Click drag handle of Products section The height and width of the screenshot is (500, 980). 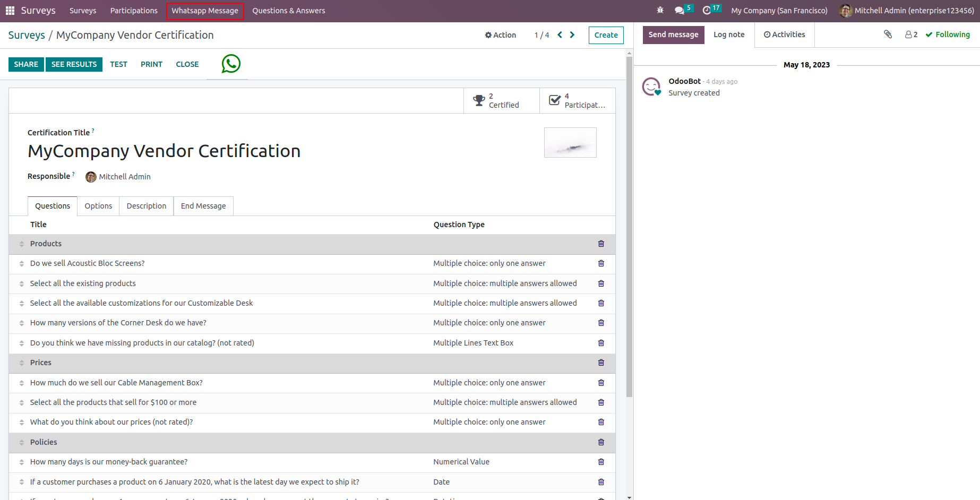pos(22,244)
